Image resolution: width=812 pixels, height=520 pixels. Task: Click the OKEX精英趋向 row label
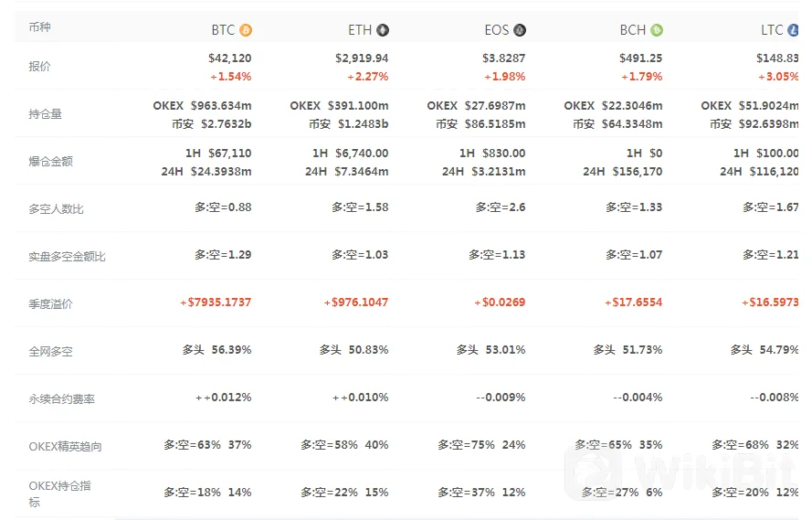tap(65, 446)
